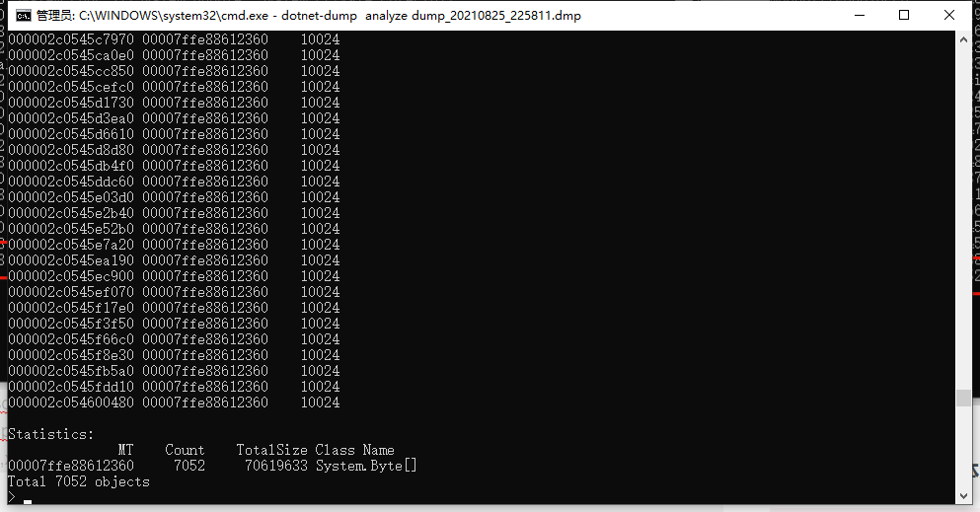Select address 000002c0545ddc60
980x512 pixels.
[x=71, y=182]
